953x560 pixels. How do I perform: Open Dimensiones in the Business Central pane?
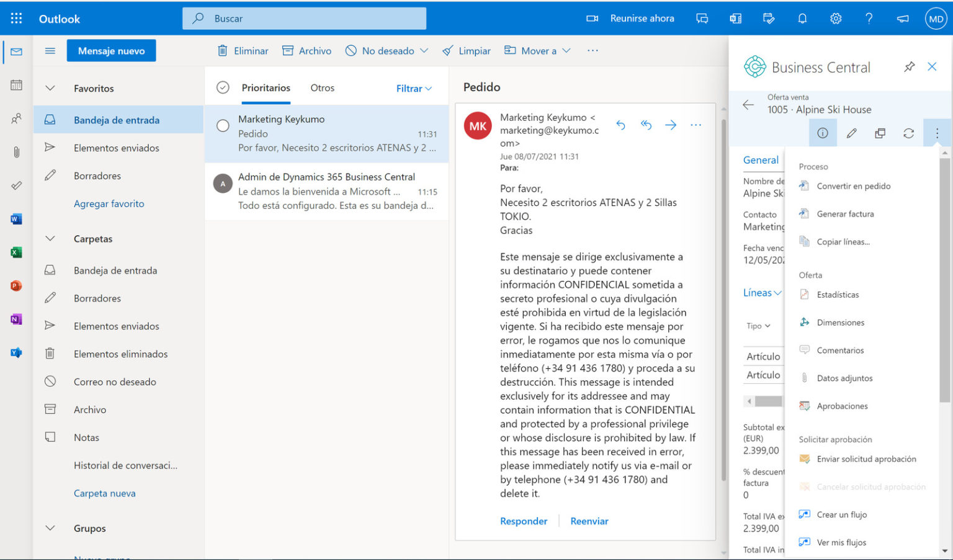tap(839, 322)
